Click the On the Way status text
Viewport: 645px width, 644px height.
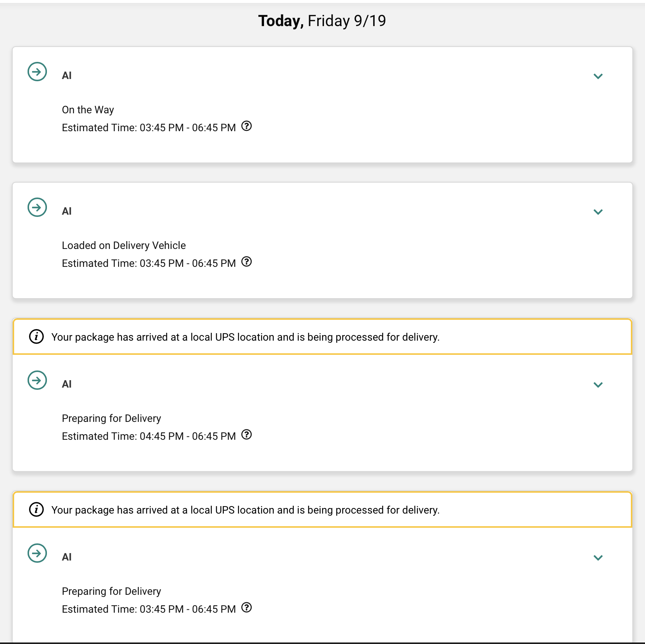click(x=88, y=110)
